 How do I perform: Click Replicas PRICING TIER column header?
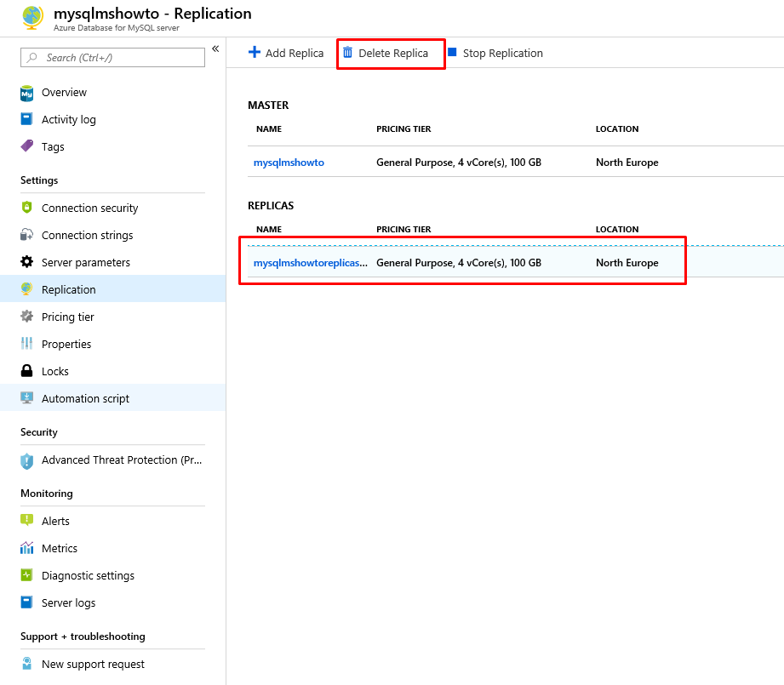click(403, 230)
